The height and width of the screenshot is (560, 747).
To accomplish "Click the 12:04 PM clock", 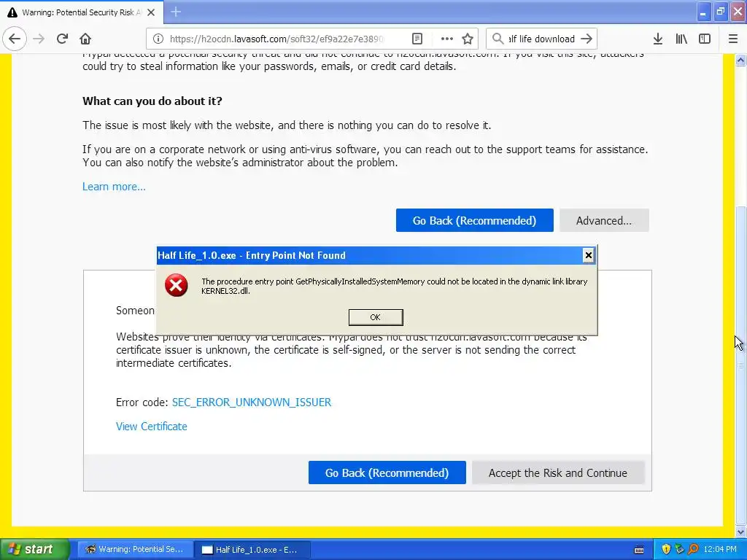I will 720,550.
